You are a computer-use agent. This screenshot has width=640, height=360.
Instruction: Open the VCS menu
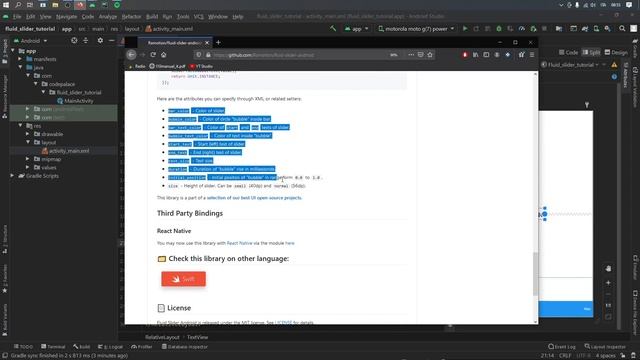[x=199, y=17]
